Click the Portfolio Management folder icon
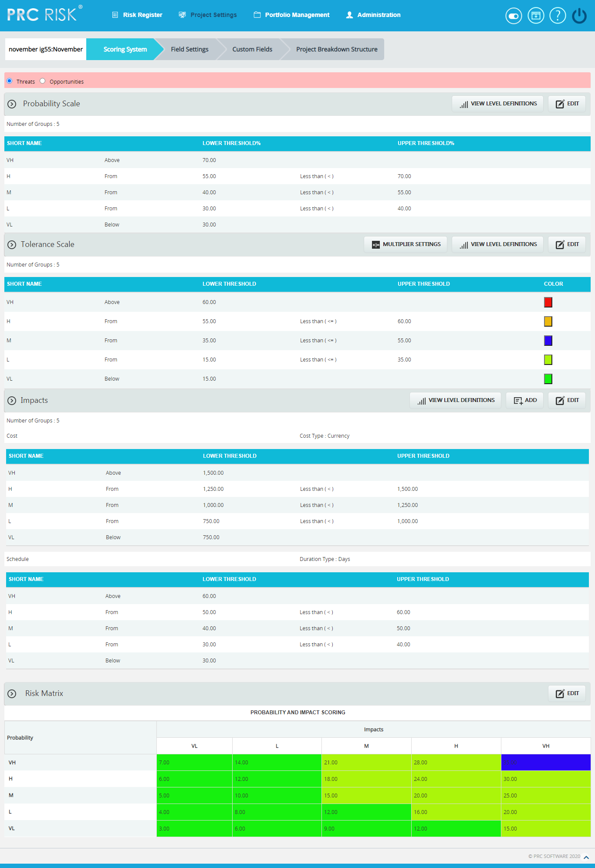595x868 pixels. (x=257, y=15)
